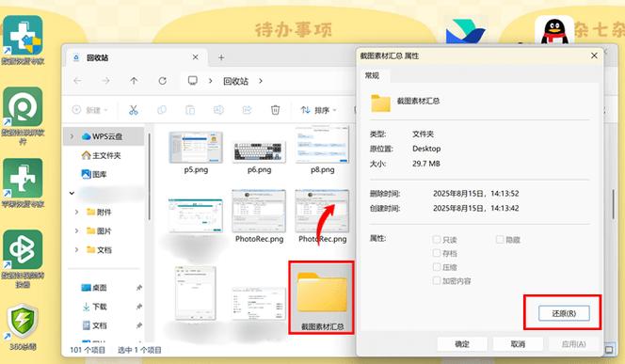Screen dimensions: 625x364
Task: Expand the WPS云盘 tree node
Action: pos(72,136)
